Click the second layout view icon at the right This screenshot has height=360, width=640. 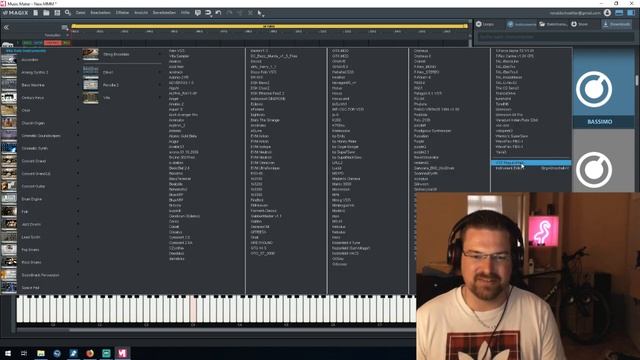(x=631, y=13)
